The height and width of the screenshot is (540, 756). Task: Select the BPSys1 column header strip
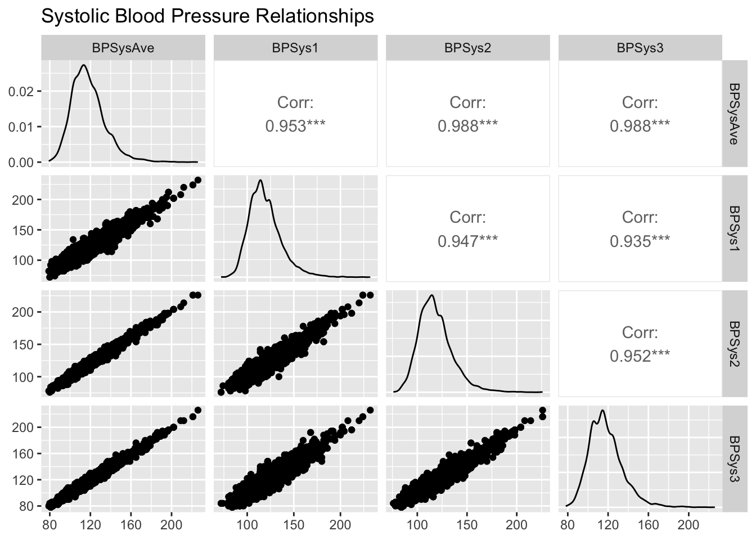coord(295,48)
